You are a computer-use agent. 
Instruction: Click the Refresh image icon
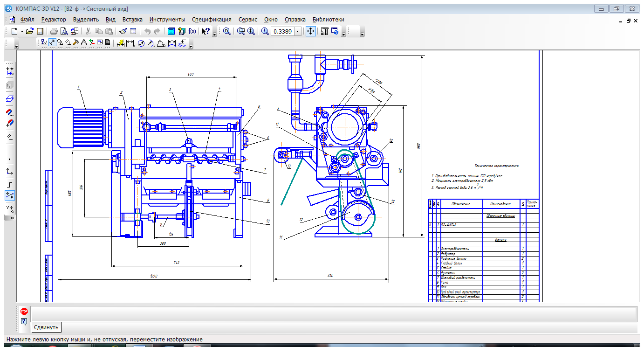[x=335, y=31]
